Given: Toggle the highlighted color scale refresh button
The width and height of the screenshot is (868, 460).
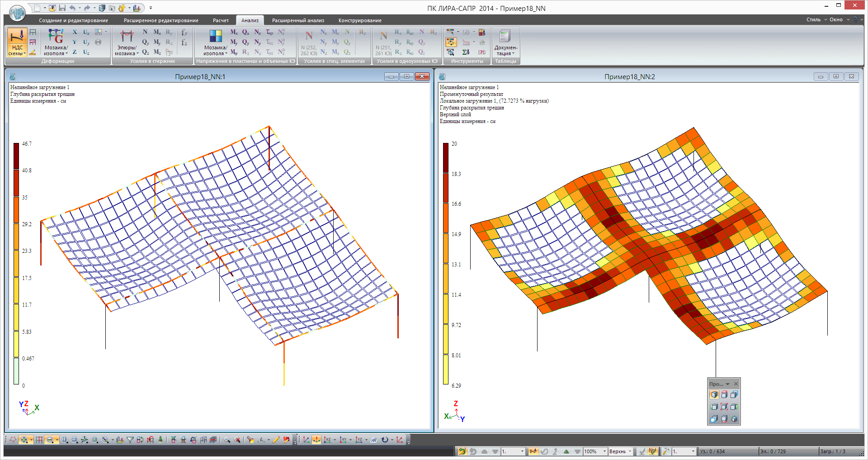Looking at the screenshot, I should 451,42.
